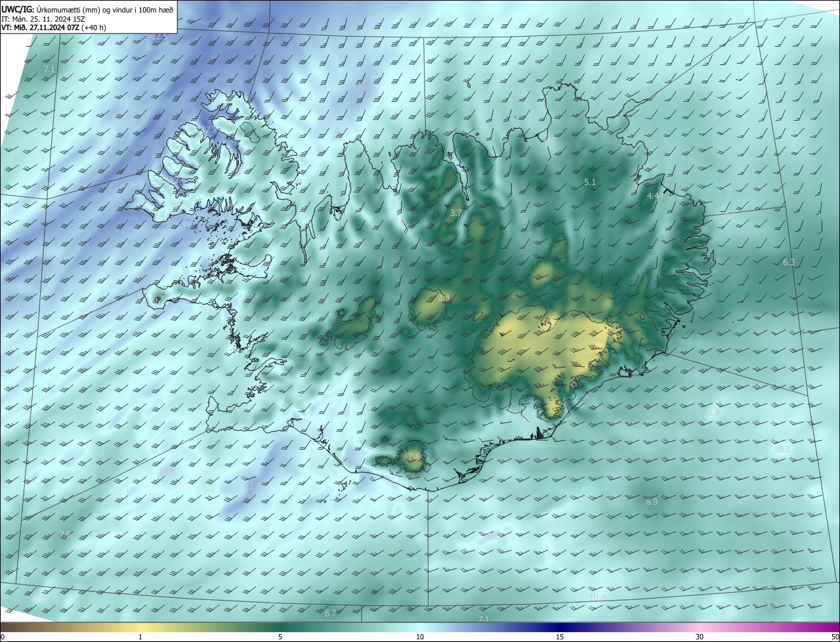
Task: Click the 5.1 value label in northeast Iceland
Action: coord(589,182)
